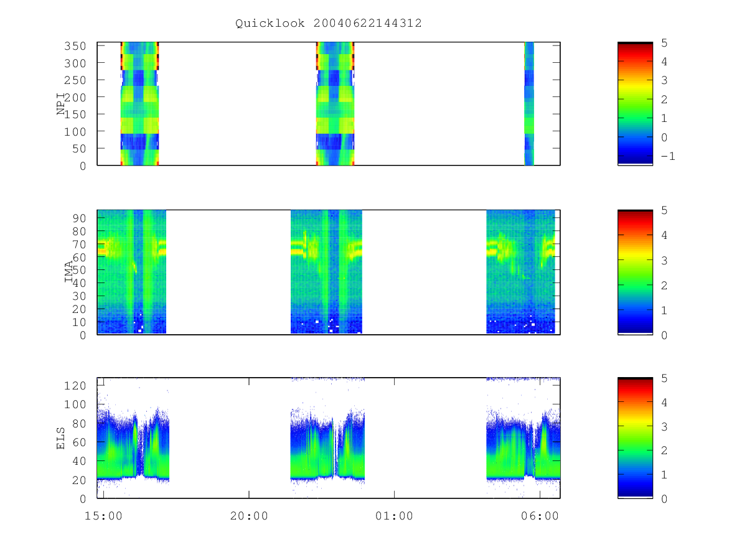Click the IMA spectrogram block starting at 15:00

pyautogui.click(x=131, y=272)
